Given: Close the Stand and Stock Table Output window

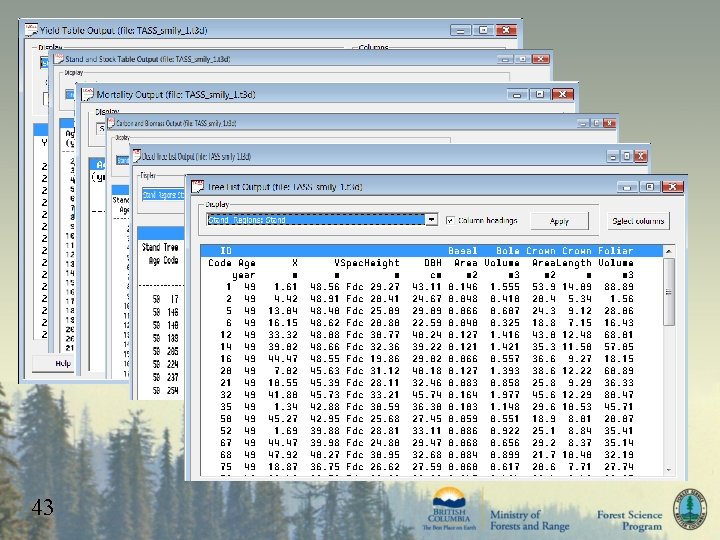Looking at the screenshot, I should point(541,59).
